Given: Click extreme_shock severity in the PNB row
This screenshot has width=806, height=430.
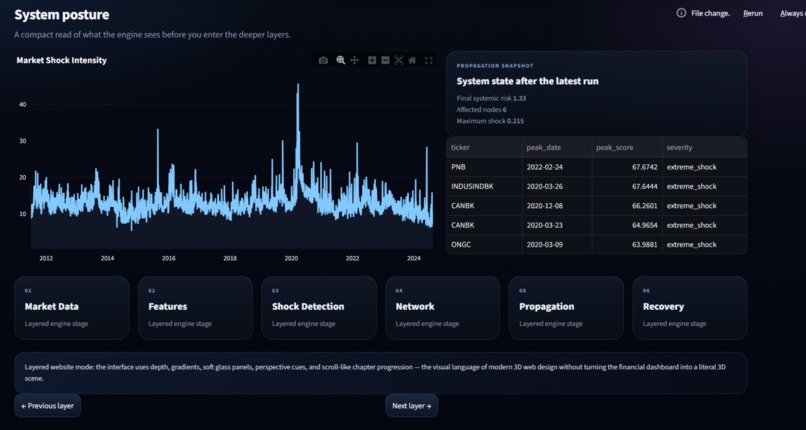Looking at the screenshot, I should click(704, 167).
